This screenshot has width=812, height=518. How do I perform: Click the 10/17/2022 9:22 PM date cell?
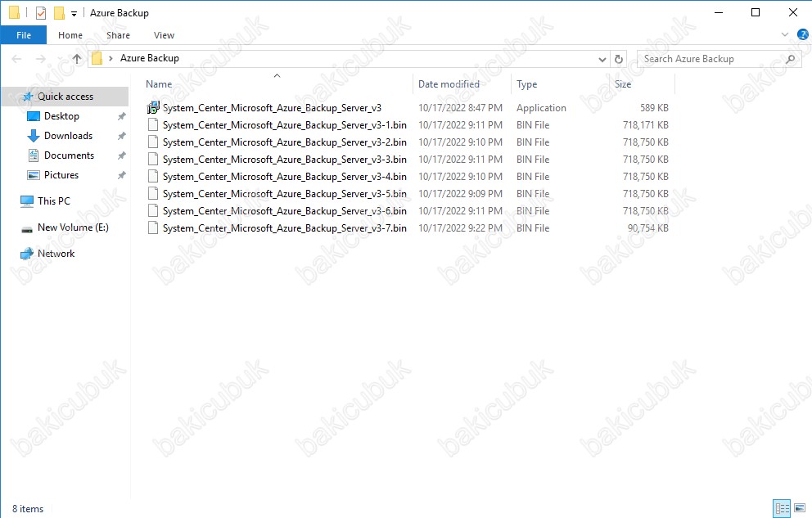pos(460,227)
